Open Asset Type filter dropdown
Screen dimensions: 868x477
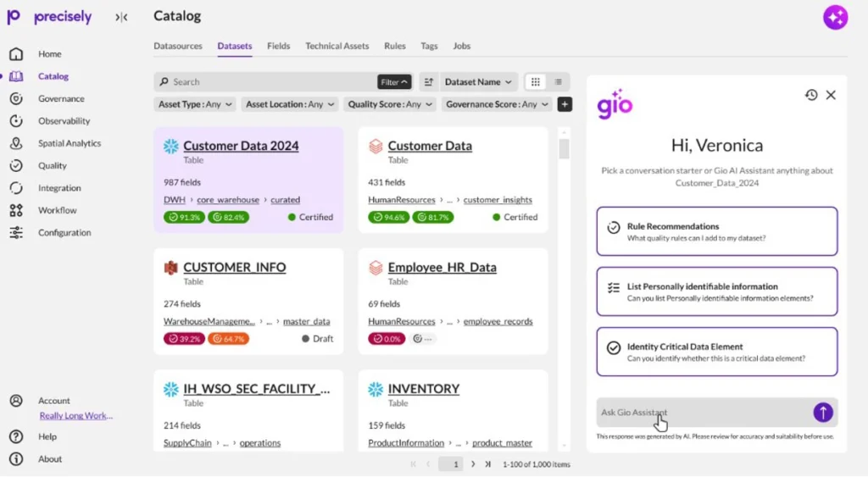[195, 104]
